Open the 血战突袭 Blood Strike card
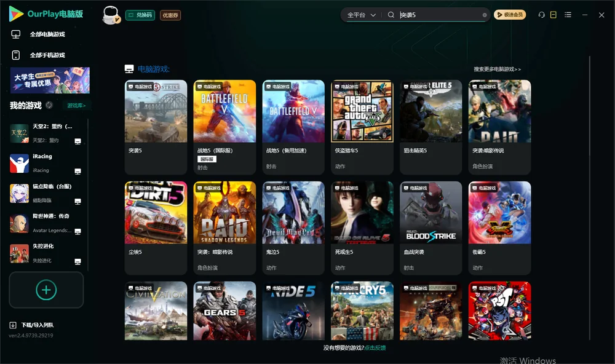 430,228
